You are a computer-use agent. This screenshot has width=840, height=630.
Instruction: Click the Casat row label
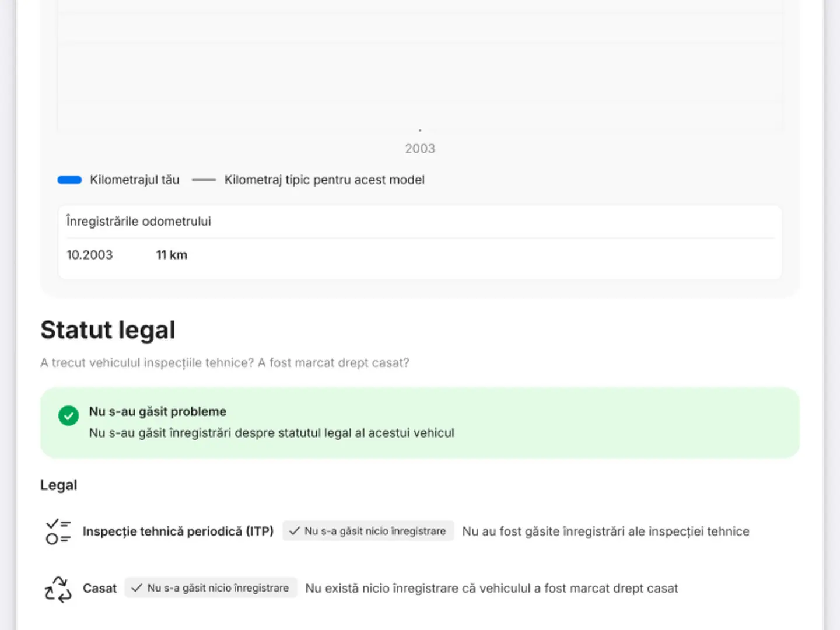(100, 589)
